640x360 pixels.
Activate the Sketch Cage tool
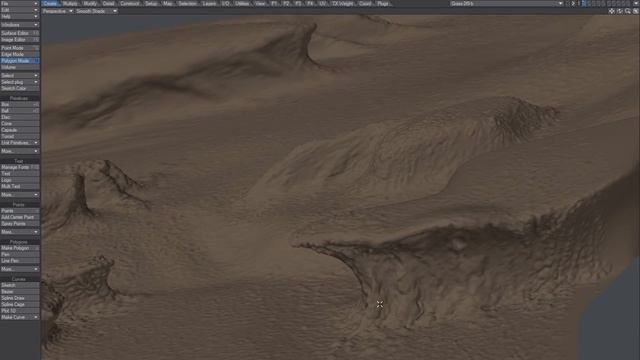click(20, 88)
